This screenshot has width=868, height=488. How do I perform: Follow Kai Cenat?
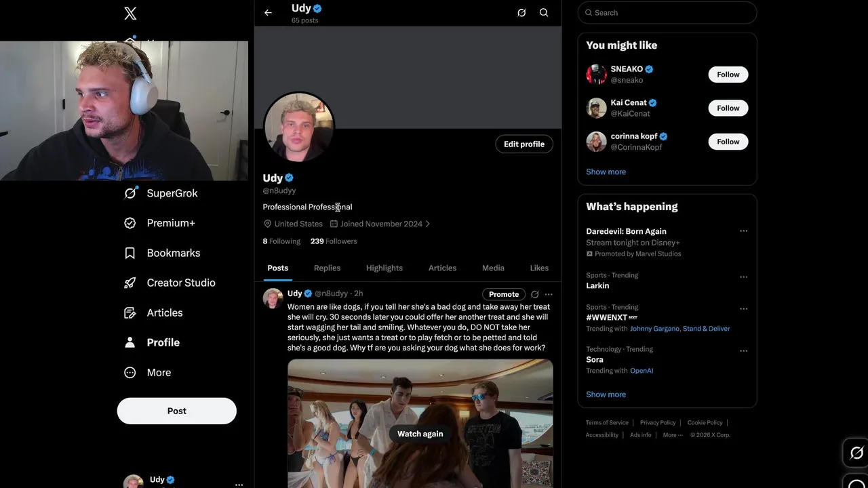pos(728,108)
